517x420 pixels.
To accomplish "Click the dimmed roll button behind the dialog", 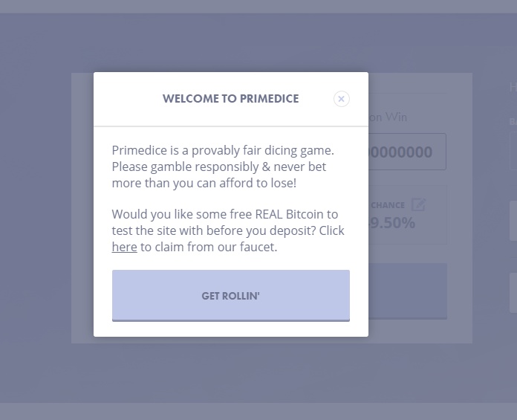I will 408,291.
